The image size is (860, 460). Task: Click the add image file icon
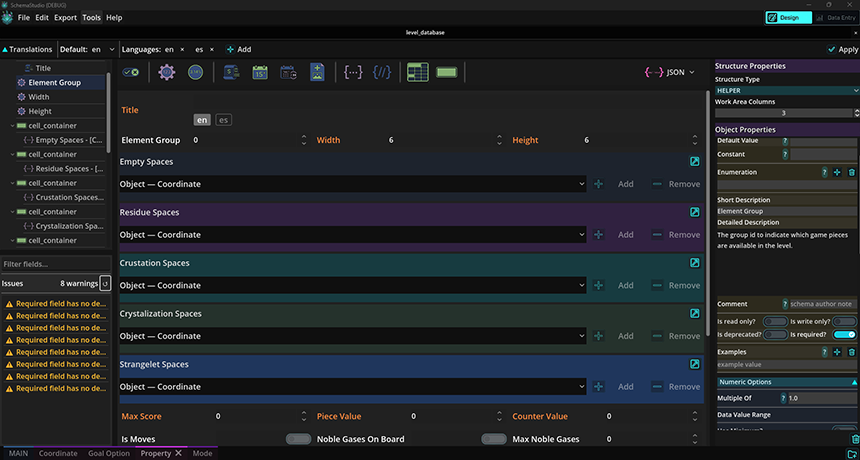[x=317, y=72]
